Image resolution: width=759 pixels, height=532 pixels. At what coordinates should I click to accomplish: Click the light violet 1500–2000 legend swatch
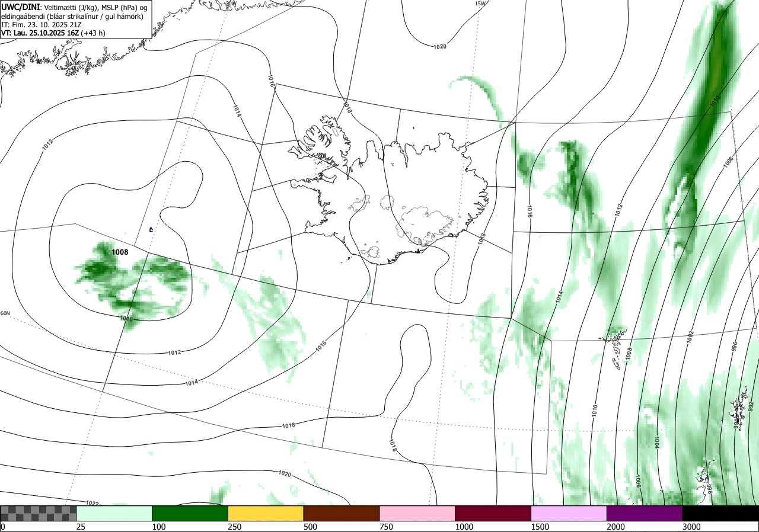[569, 513]
